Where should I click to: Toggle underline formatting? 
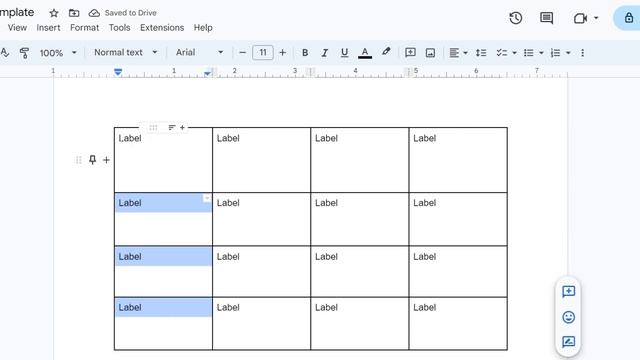pyautogui.click(x=344, y=53)
